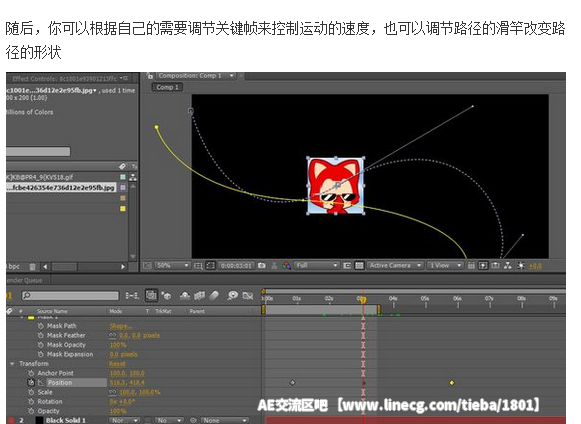Image resolution: width=581 pixels, height=424 pixels.
Task: Click the timeline layer search field
Action: (x=70, y=295)
